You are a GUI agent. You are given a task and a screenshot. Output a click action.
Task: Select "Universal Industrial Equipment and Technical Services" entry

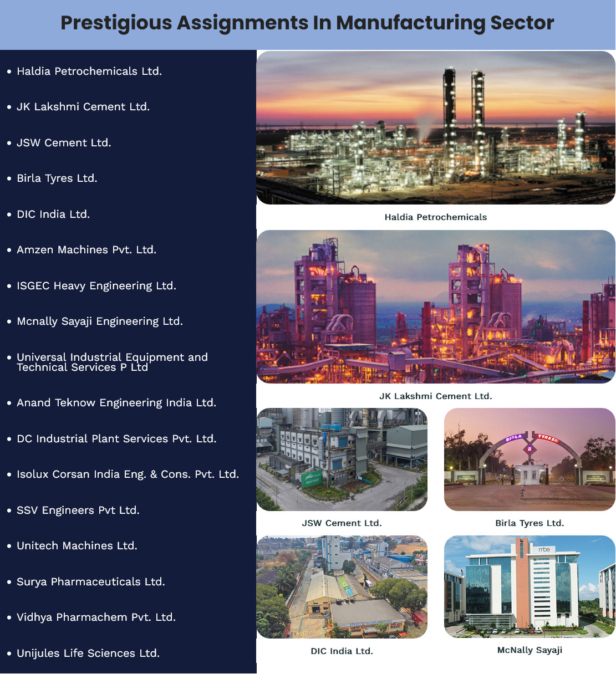point(113,362)
